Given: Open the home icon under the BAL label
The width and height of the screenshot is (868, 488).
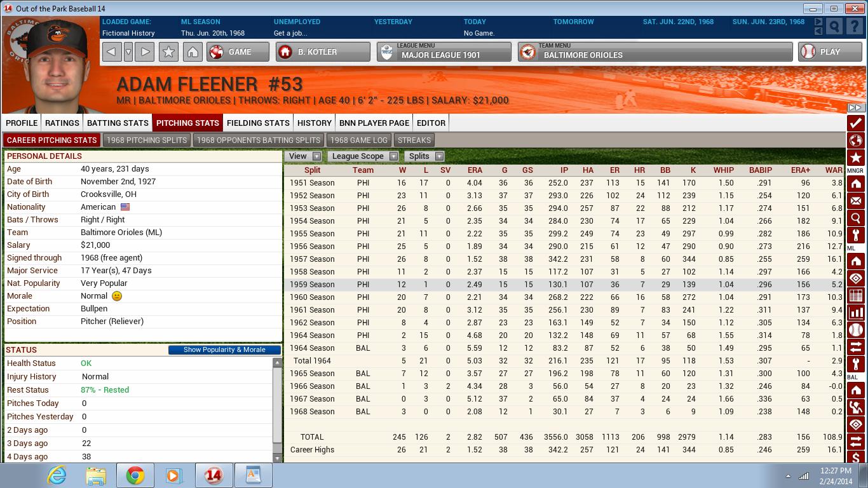Looking at the screenshot, I should pyautogui.click(x=856, y=390).
